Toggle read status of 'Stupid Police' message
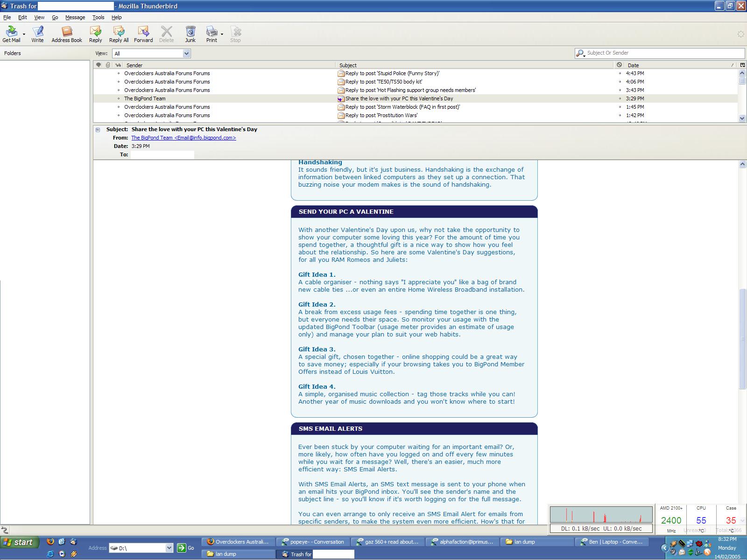Image resolution: width=747 pixels, height=560 pixels. pyautogui.click(x=119, y=73)
